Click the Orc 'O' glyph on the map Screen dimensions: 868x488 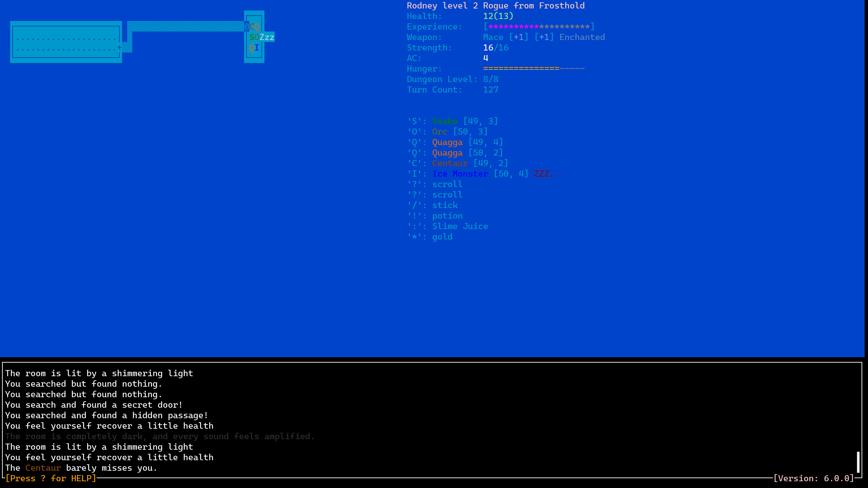point(256,37)
